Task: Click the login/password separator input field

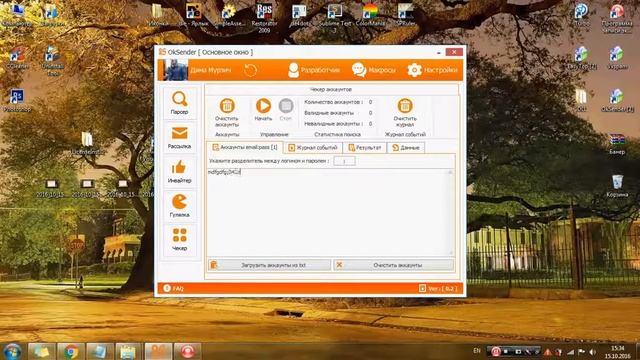Action: point(344,161)
